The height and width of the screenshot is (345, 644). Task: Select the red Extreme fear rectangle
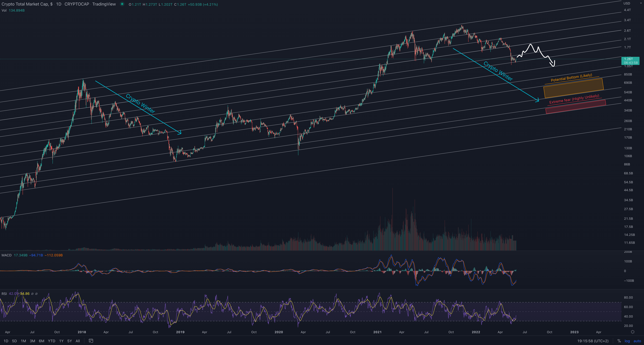point(576,107)
